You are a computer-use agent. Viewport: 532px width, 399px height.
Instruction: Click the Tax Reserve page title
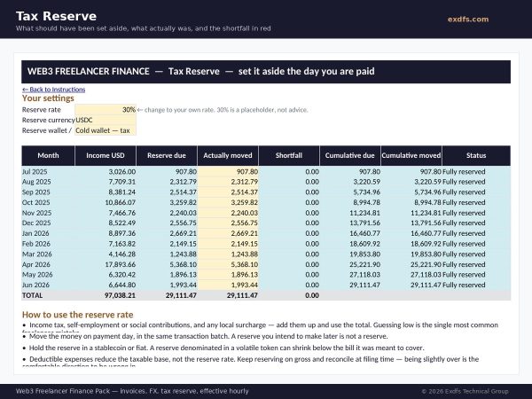[56, 16]
